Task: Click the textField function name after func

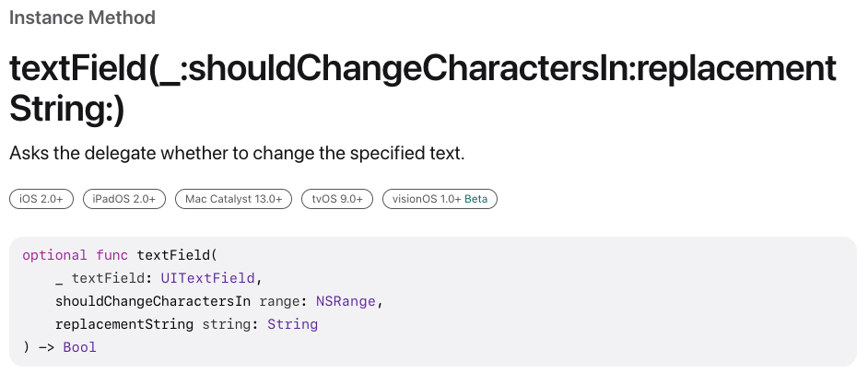Action: pos(173,255)
